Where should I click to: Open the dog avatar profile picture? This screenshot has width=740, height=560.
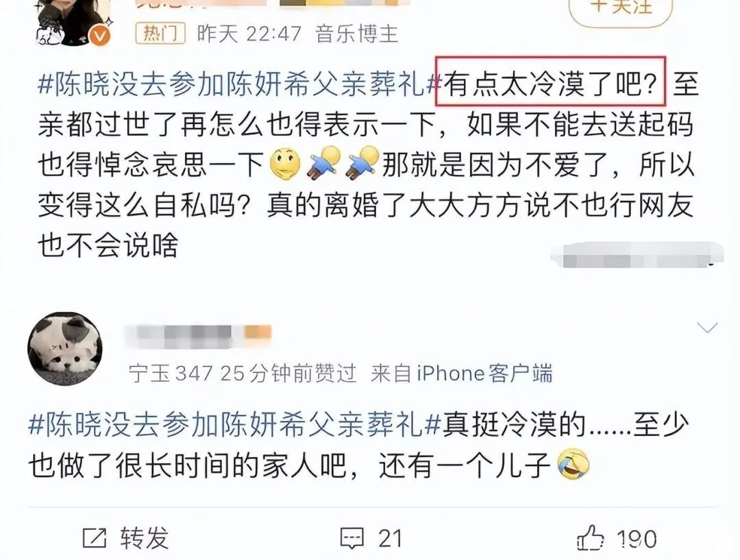pyautogui.click(x=64, y=348)
